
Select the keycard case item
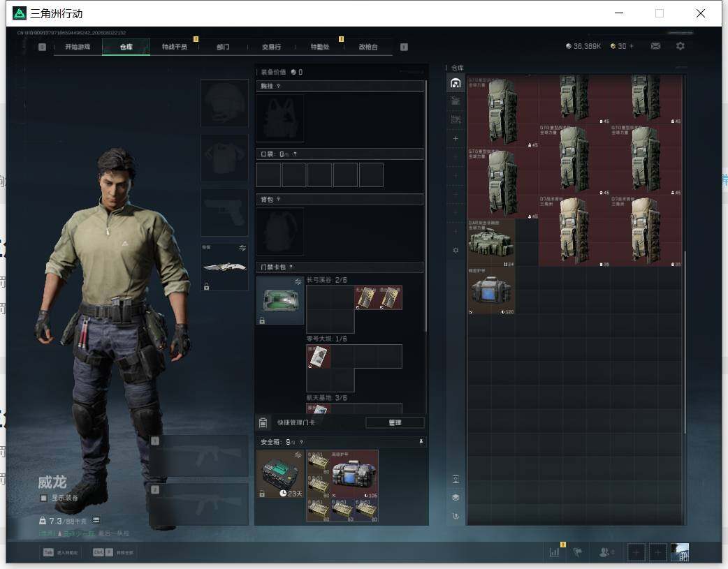pos(280,300)
